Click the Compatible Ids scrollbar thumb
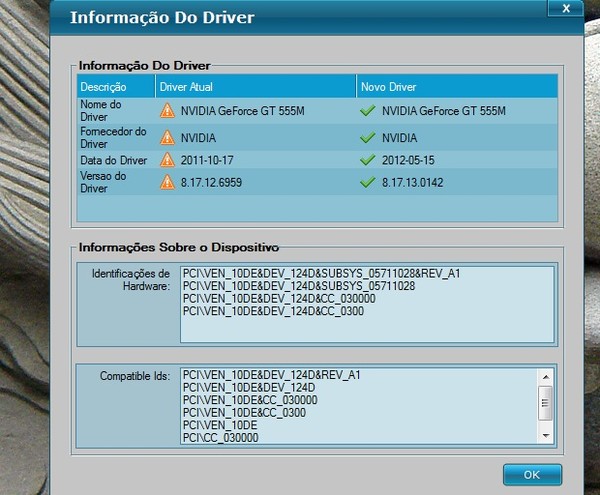Image resolution: width=600 pixels, height=495 pixels. point(545,402)
